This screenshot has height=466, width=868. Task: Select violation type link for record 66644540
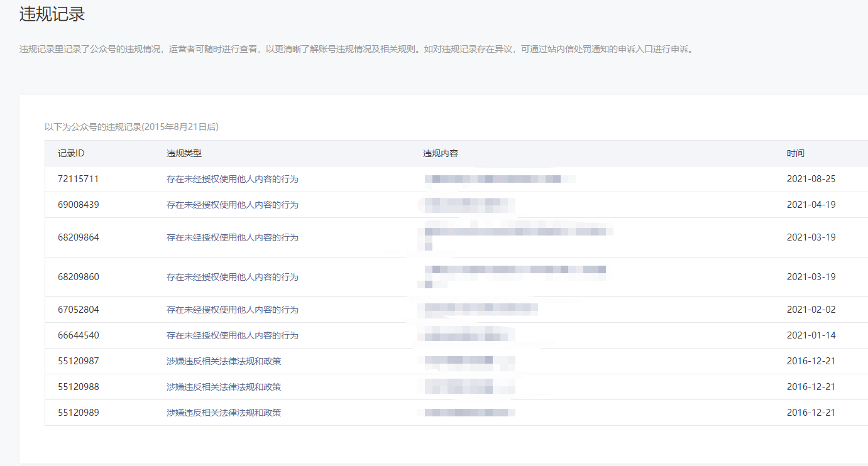point(232,335)
